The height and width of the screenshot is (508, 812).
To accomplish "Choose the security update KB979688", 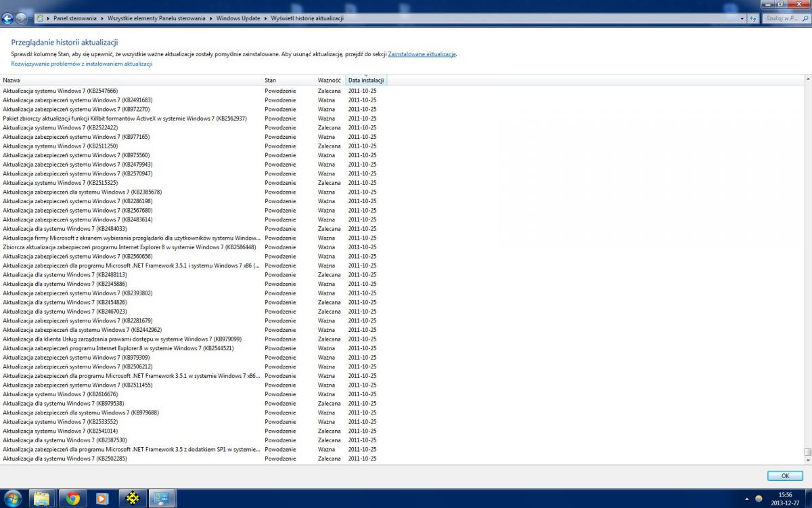I will 194,412.
